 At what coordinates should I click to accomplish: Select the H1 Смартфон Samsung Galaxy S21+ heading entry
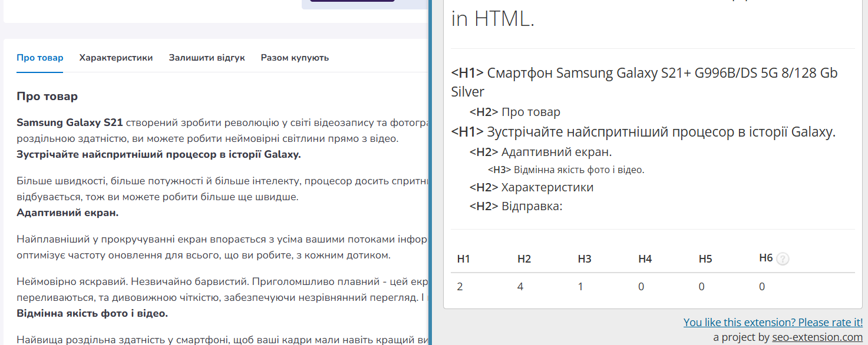(x=644, y=82)
